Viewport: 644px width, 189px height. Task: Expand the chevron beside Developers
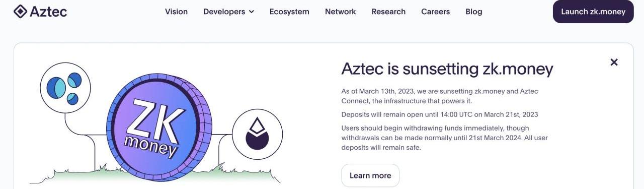tap(252, 12)
